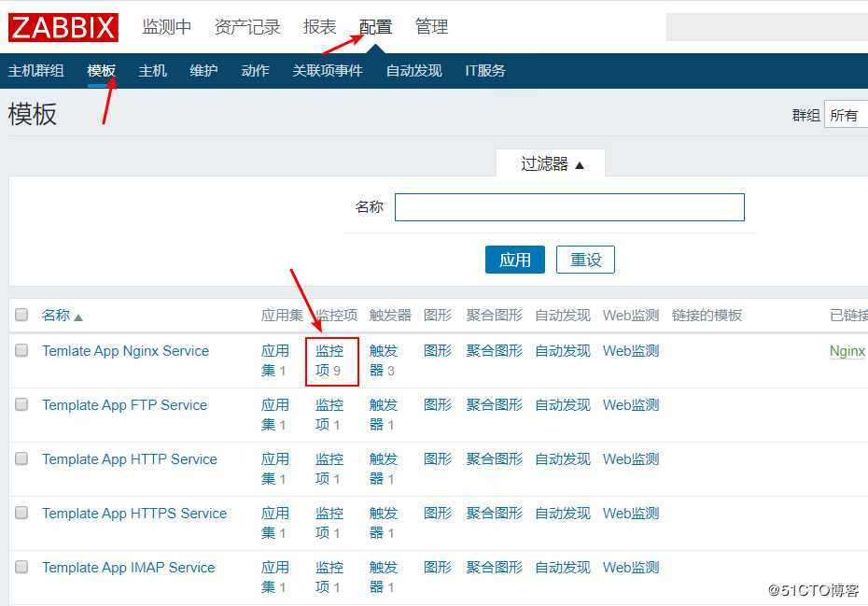Viewport: 868px width, 606px height.
Task: Click the 重设 button
Action: click(x=585, y=259)
